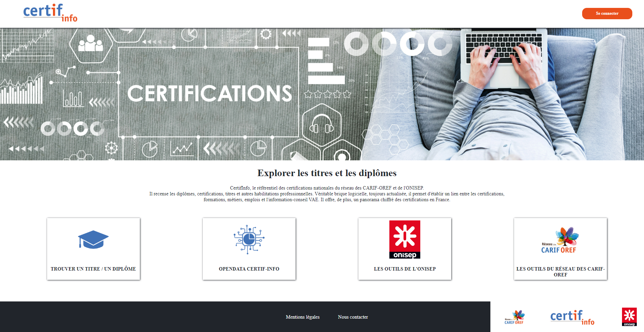Click the opendata circuit chip icon
This screenshot has width=644, height=332.
pos(249,239)
